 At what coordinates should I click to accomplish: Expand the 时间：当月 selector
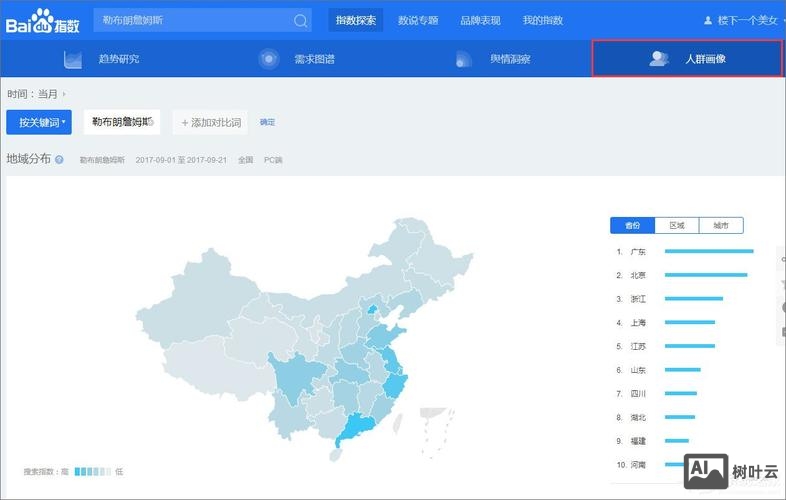[37, 94]
